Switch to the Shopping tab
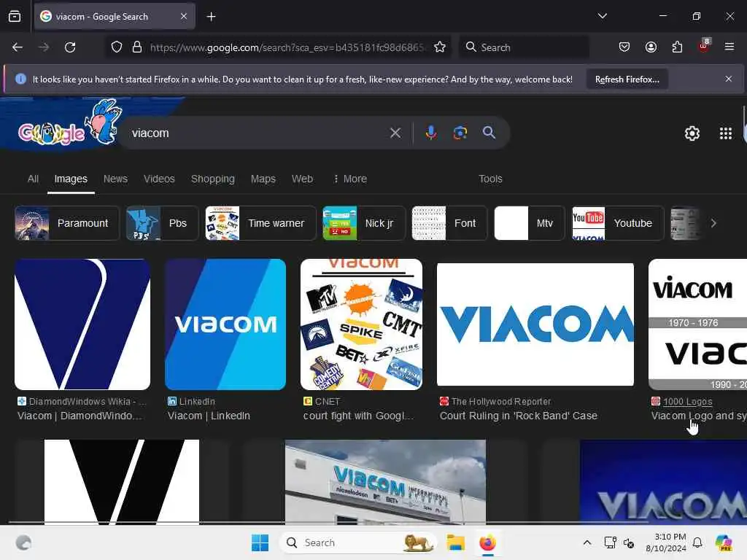Viewport: 747px width, 560px height. [212, 179]
